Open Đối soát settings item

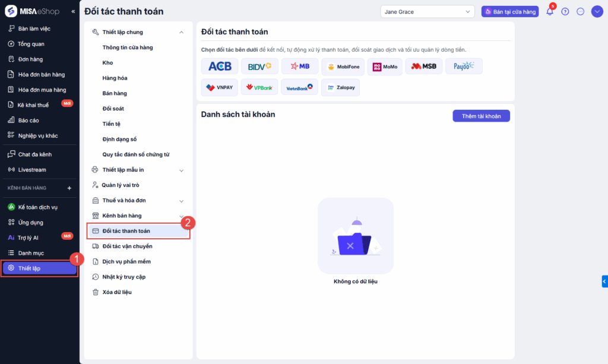pos(113,109)
